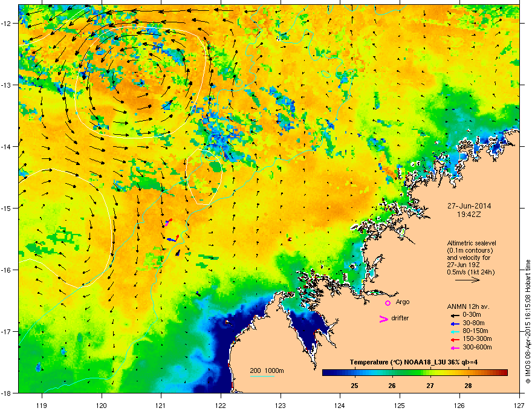Image resolution: width=532 pixels, height=411 pixels.
Task: Click the -13 latitude axis label
Action: click(7, 85)
